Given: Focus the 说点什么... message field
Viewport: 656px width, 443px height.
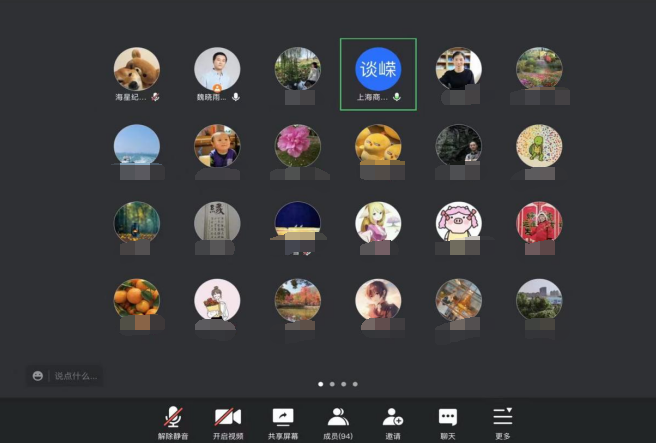Looking at the screenshot, I should pyautogui.click(x=76, y=376).
